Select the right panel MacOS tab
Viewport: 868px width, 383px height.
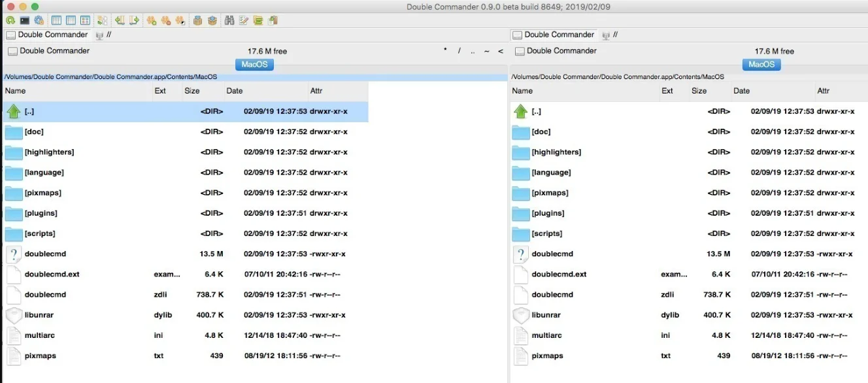tap(761, 64)
